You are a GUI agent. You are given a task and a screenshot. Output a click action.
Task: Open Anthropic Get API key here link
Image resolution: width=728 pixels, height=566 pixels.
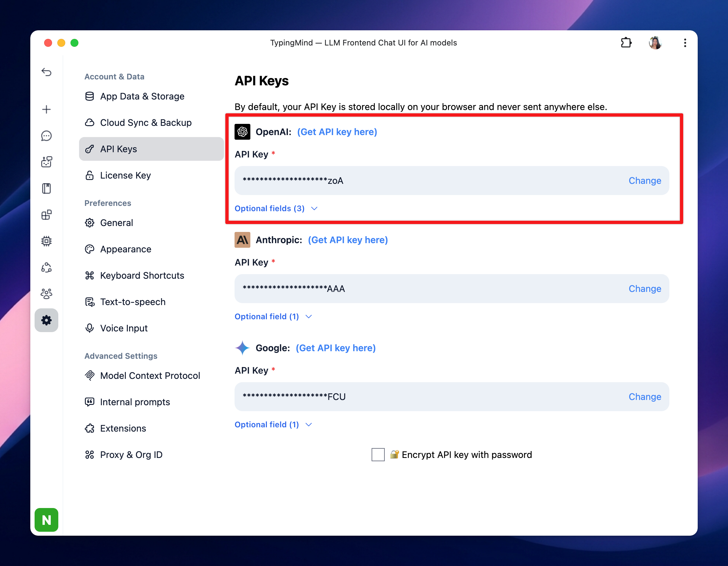348,240
